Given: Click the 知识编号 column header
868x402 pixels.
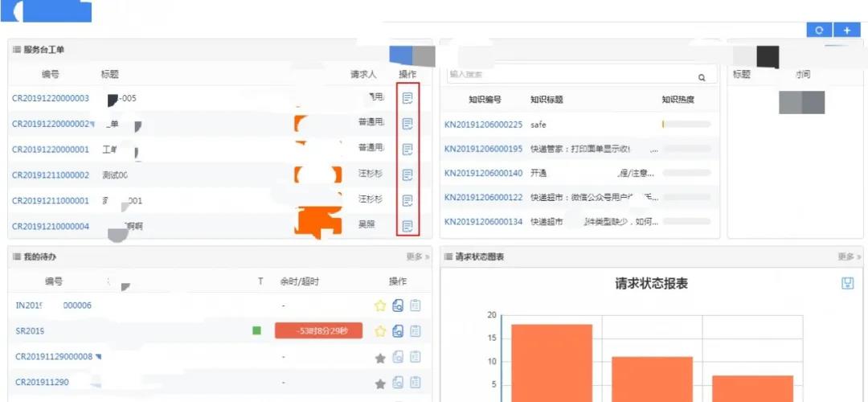Looking at the screenshot, I should click(485, 100).
